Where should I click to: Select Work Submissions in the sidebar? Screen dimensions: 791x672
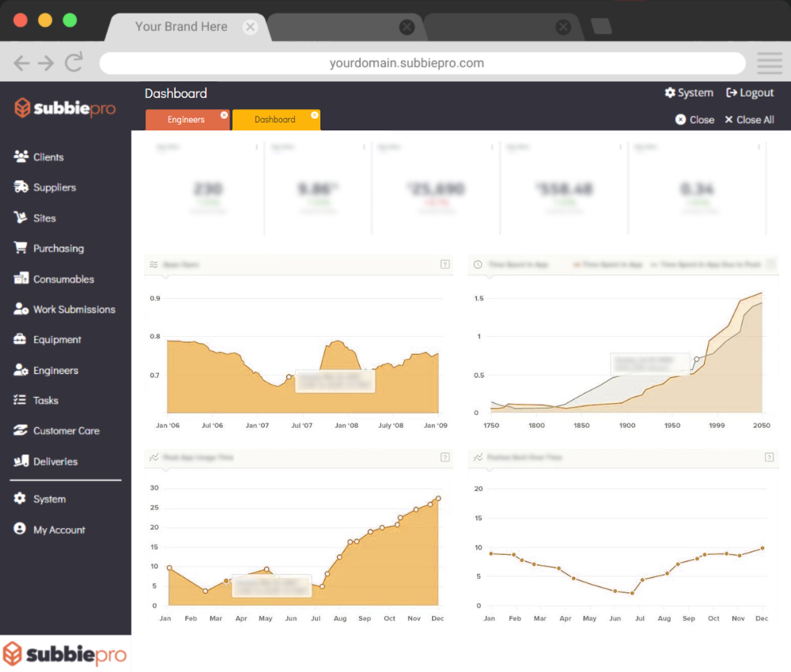(x=74, y=309)
